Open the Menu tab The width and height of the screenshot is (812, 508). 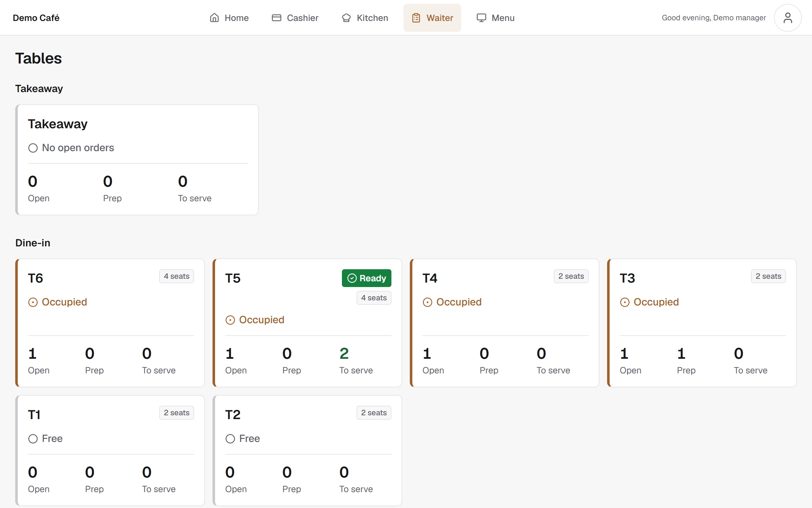pyautogui.click(x=495, y=18)
